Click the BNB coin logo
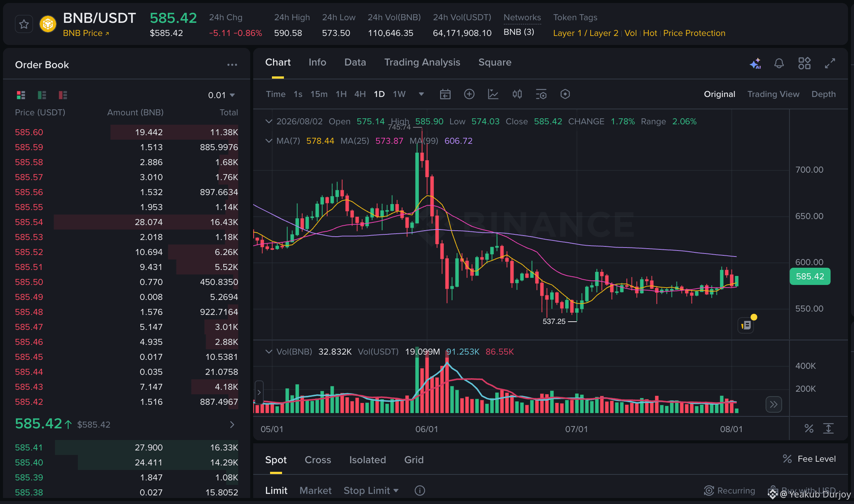Image resolution: width=854 pixels, height=504 pixels. point(48,24)
